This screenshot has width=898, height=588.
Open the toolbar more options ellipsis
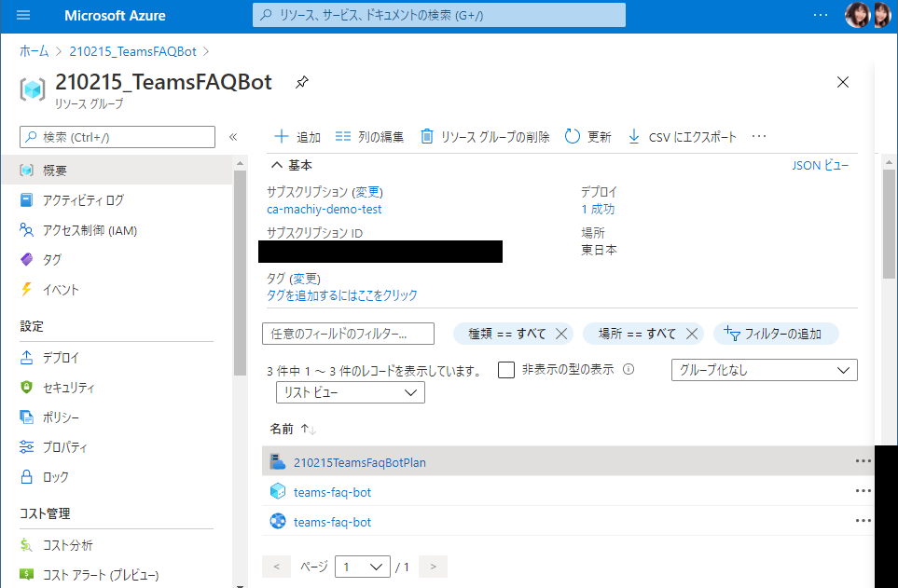coord(759,136)
